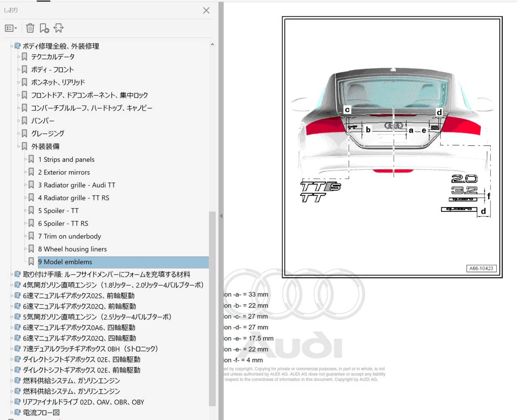Click the bookmark icon beside ボンネット、リアリッド
Image resolution: width=517 pixels, height=420 pixels.
tap(25, 82)
